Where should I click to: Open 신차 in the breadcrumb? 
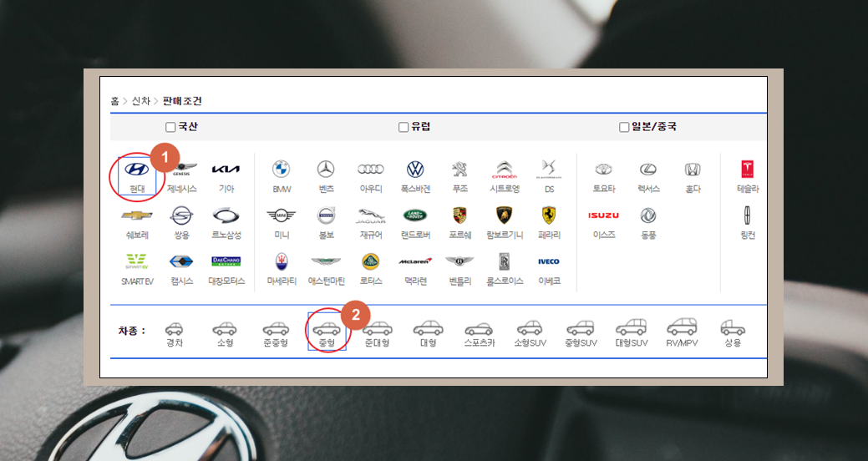140,101
